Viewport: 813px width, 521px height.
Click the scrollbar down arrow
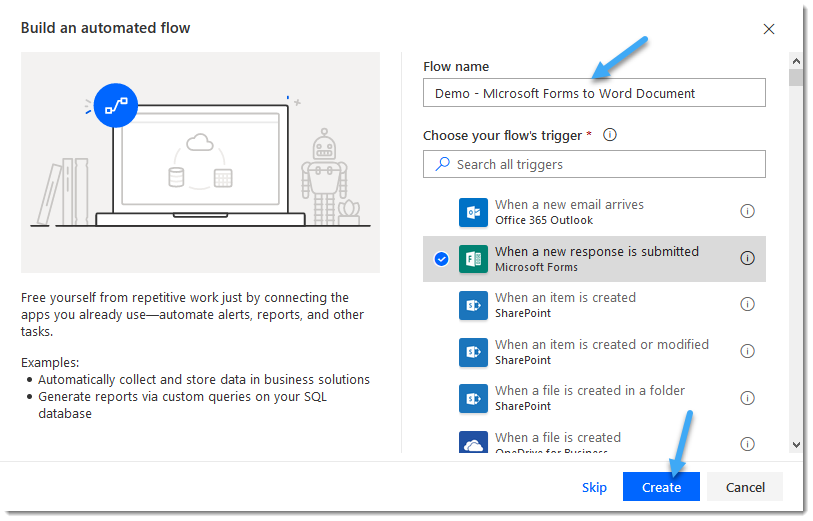(796, 445)
